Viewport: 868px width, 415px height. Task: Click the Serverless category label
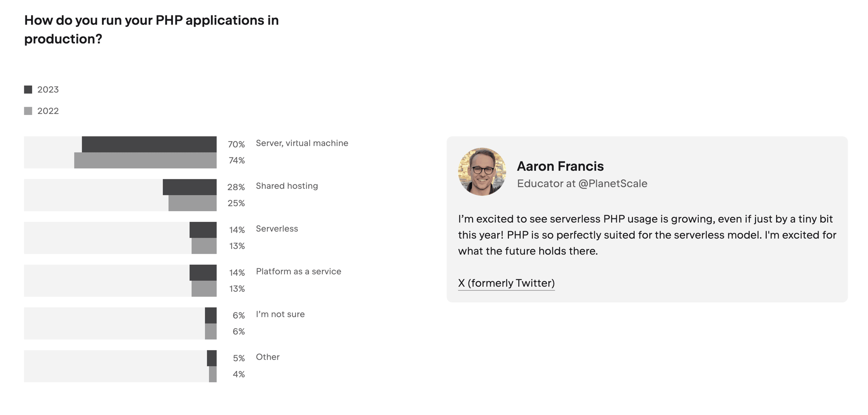pyautogui.click(x=277, y=229)
